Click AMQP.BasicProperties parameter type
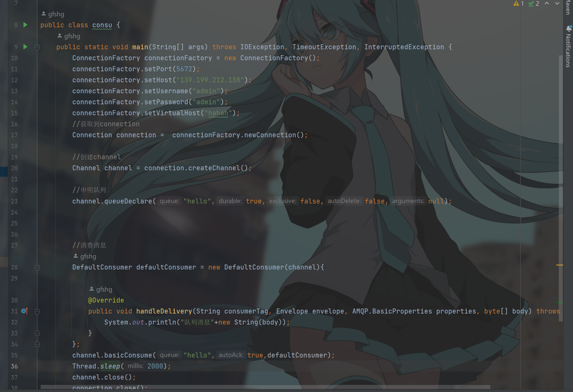 (x=392, y=311)
